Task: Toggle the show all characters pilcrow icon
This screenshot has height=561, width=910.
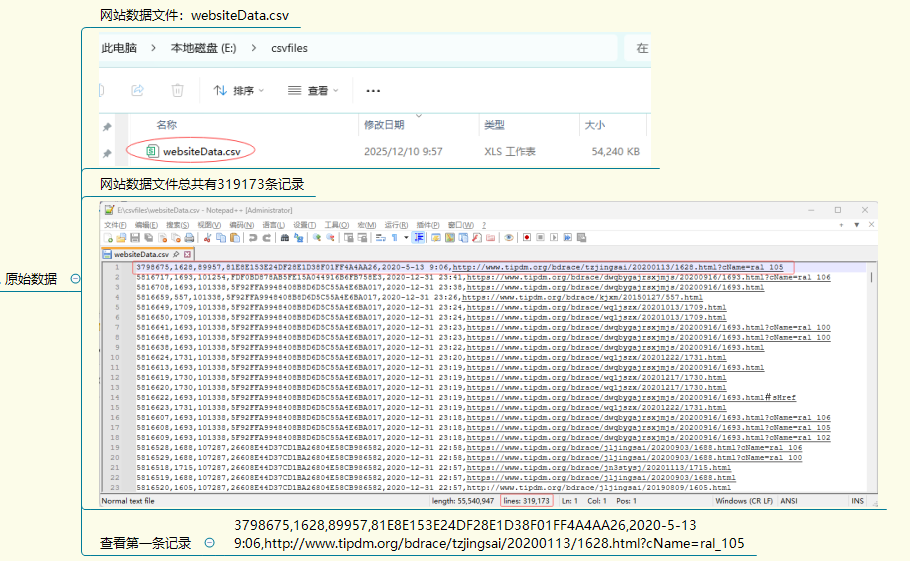Action: (x=393, y=238)
